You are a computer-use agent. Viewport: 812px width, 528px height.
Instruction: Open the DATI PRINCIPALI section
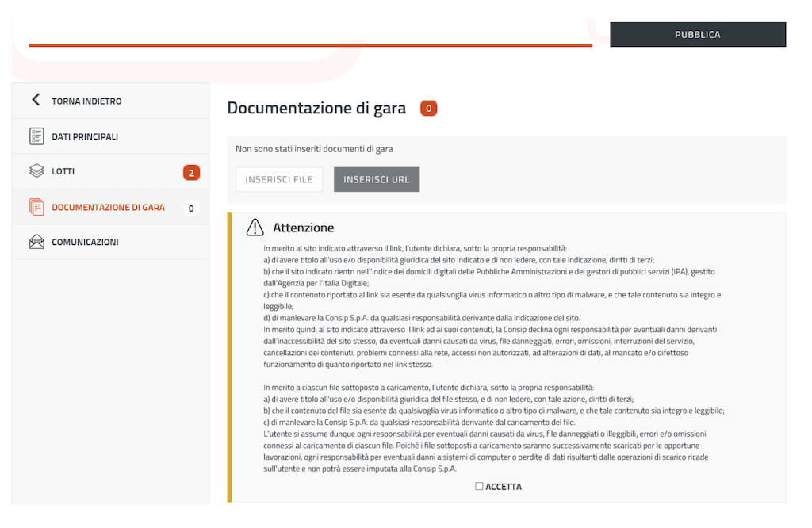(85, 137)
